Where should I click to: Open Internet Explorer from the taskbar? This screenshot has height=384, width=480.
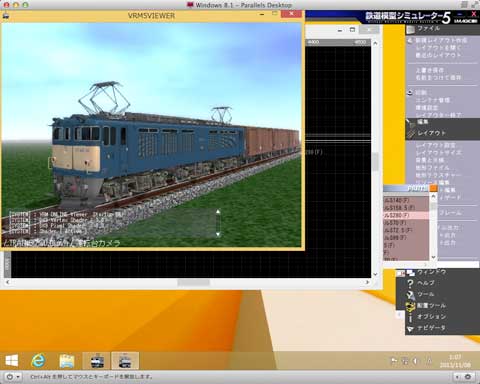point(38,361)
